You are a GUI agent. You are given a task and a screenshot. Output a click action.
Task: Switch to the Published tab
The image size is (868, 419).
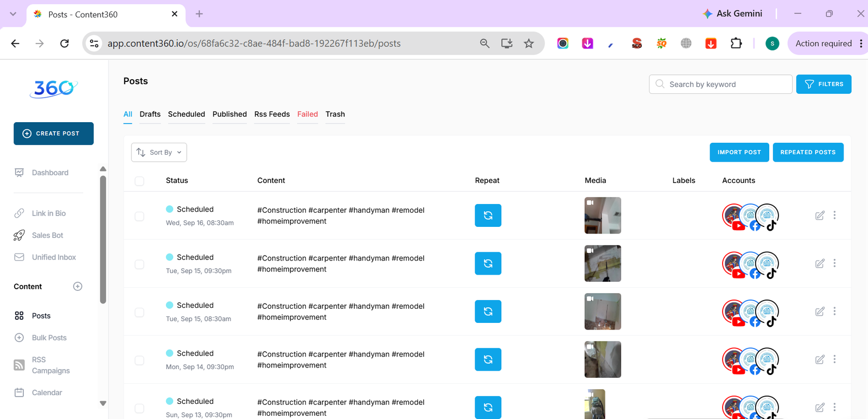click(229, 114)
